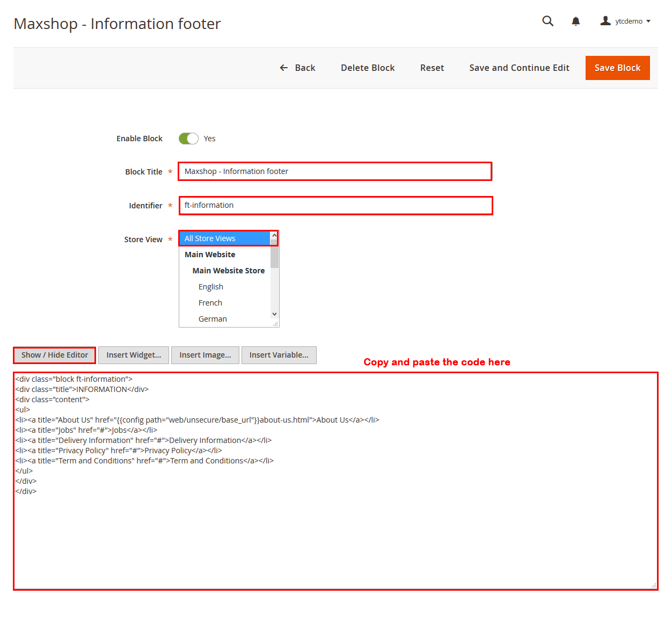This screenshot has width=672, height=617.
Task: Select Main Website in Store View list
Action: (x=225, y=255)
